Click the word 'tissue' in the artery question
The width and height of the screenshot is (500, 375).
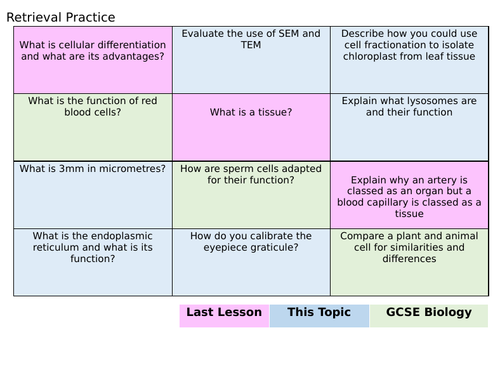409,214
